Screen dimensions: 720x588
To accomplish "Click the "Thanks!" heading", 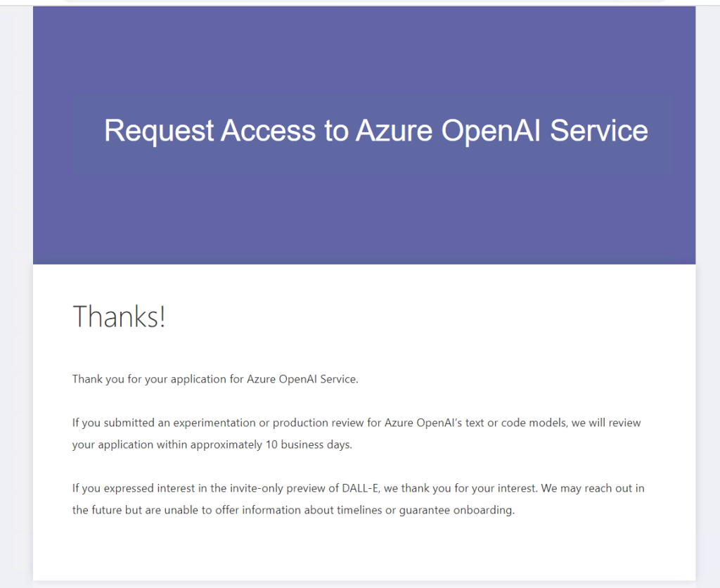I will (x=119, y=317).
